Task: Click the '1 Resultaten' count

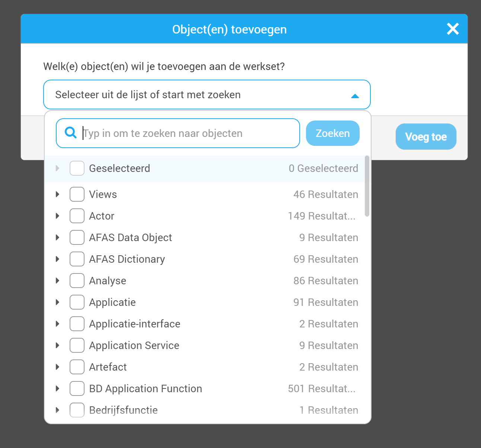Action: point(329,410)
